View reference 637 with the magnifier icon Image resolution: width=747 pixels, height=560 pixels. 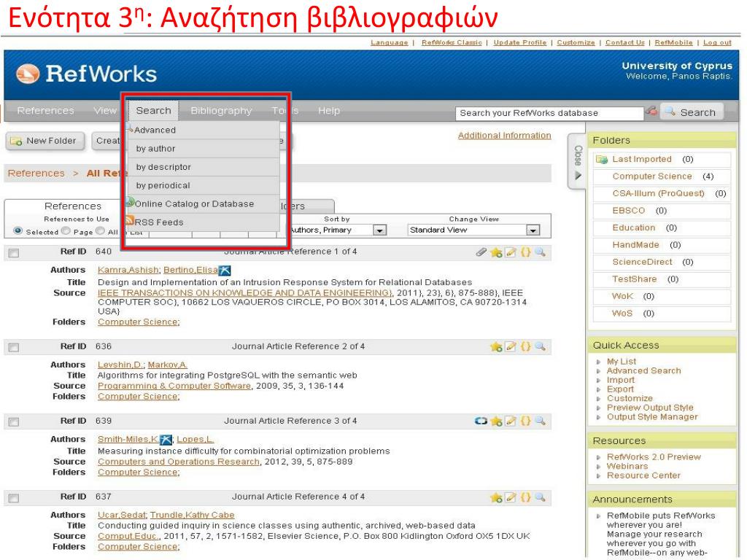coord(540,497)
